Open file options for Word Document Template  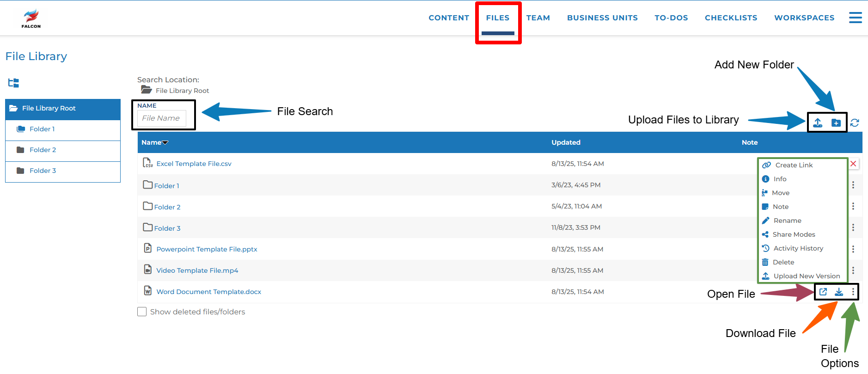853,292
